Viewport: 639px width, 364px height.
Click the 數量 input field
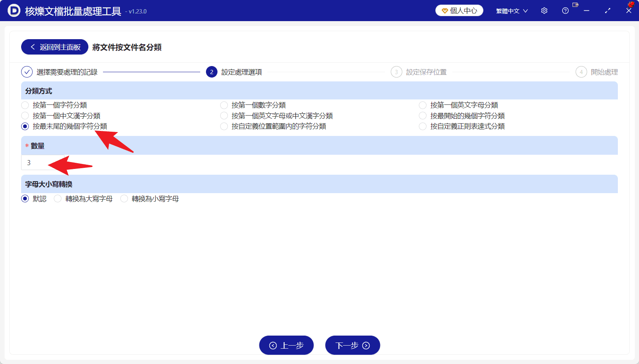click(43, 162)
